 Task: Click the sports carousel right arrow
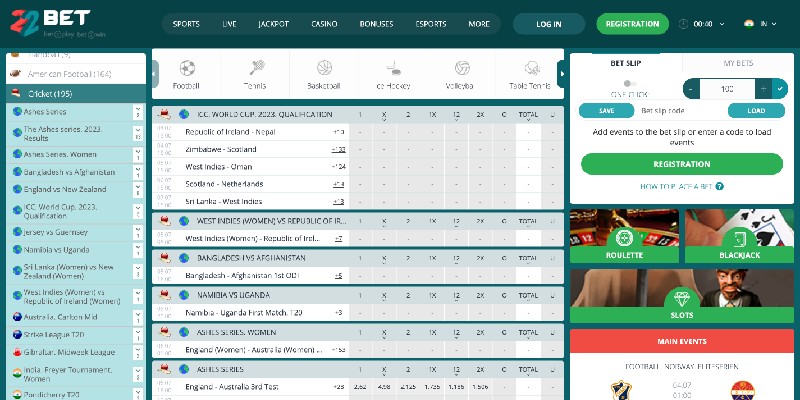point(561,74)
